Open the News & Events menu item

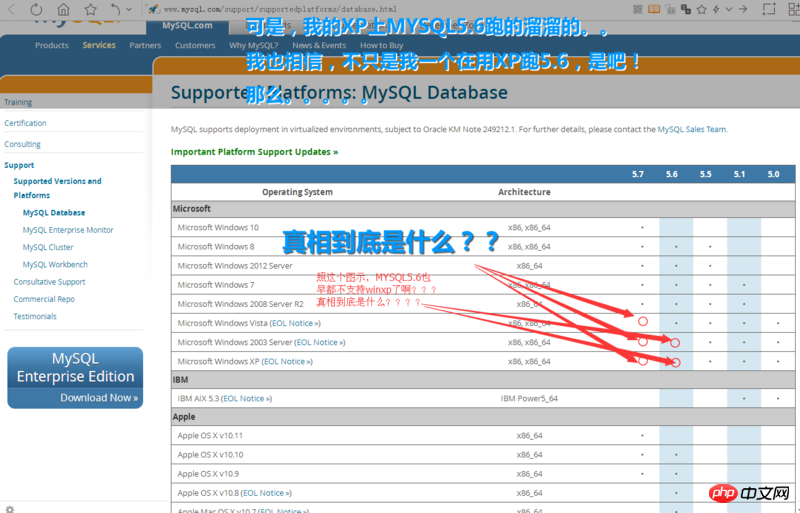(x=319, y=45)
